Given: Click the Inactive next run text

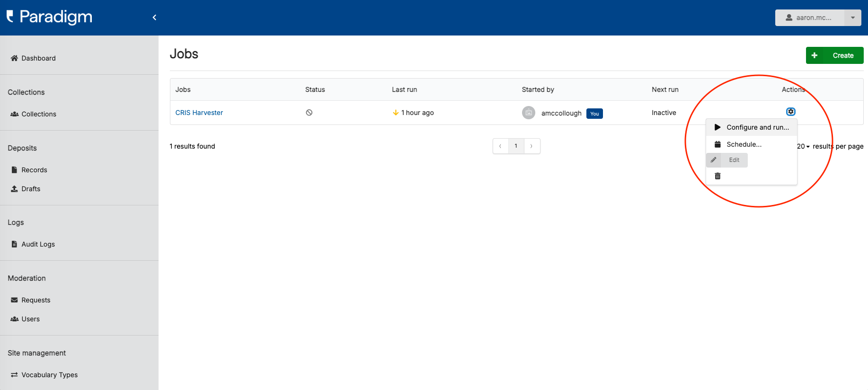Looking at the screenshot, I should (x=664, y=113).
